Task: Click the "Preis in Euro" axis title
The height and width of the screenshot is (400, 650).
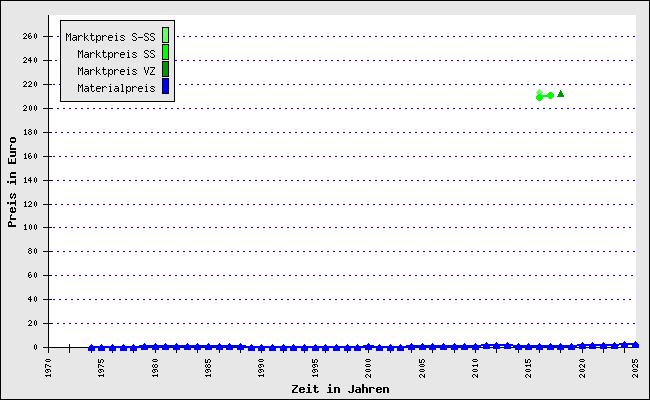Action: pos(13,182)
